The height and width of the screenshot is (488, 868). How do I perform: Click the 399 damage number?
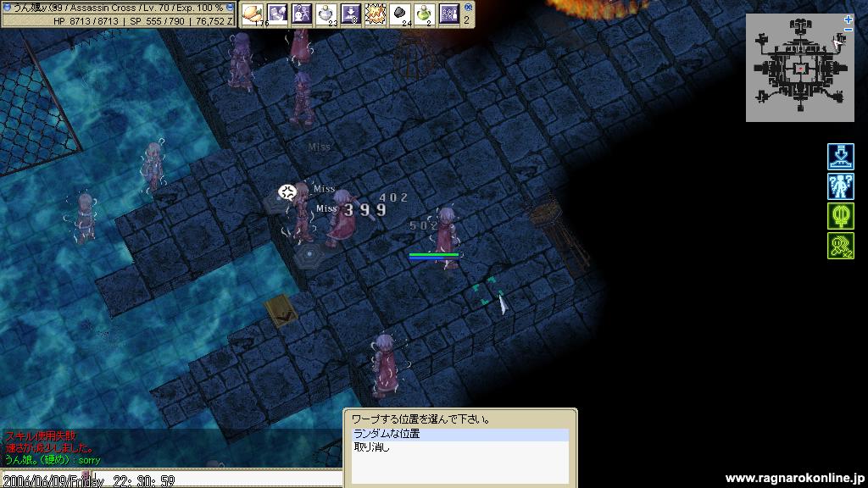(365, 210)
